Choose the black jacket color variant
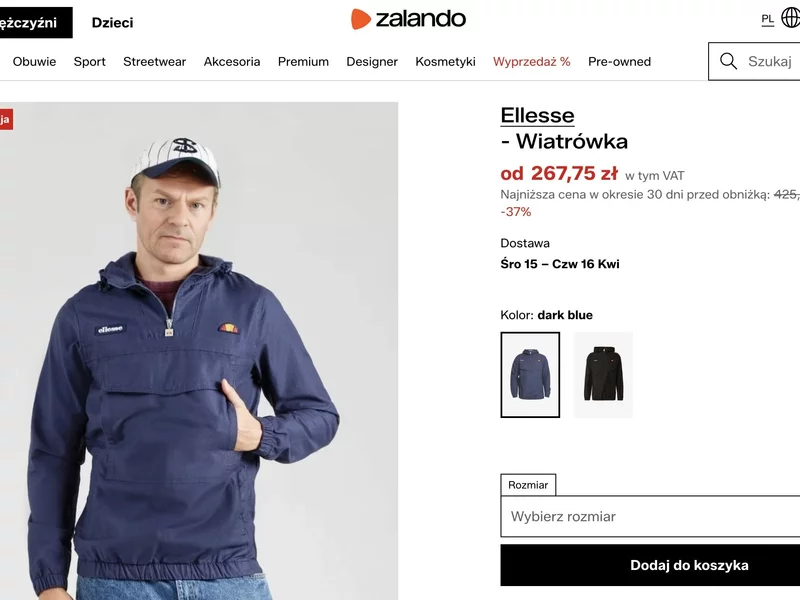Image resolution: width=800 pixels, height=600 pixels. coord(603,374)
